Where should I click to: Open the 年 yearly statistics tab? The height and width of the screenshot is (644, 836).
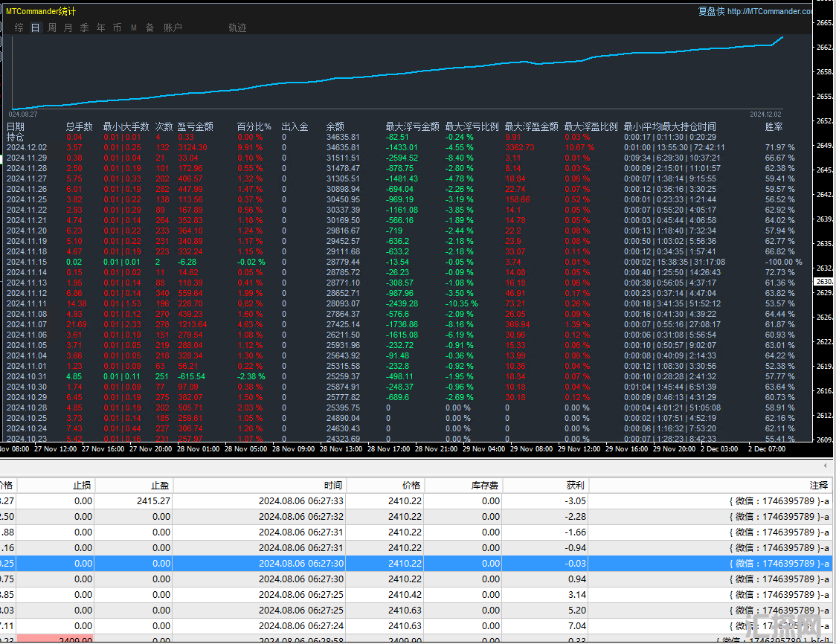click(100, 28)
